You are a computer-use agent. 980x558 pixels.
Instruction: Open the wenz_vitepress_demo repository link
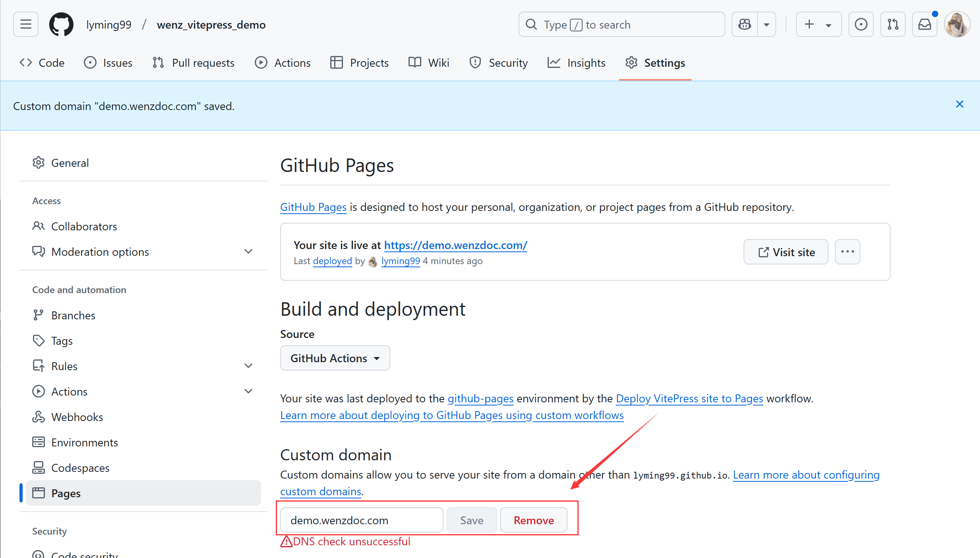coord(211,25)
